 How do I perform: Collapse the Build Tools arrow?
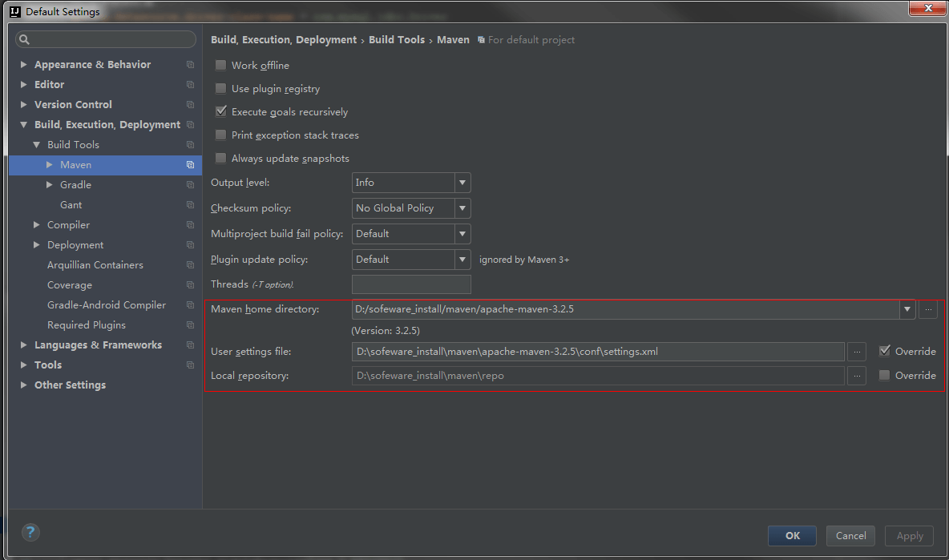tap(36, 144)
